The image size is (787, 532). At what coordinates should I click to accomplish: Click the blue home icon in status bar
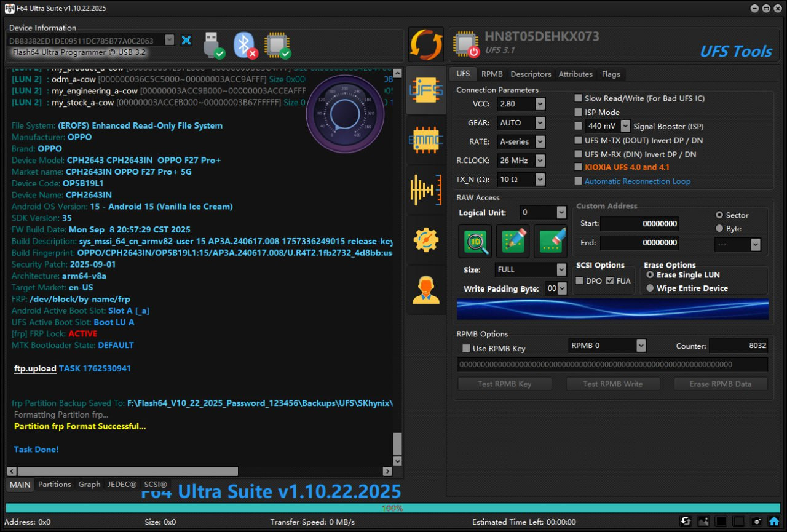point(774,522)
